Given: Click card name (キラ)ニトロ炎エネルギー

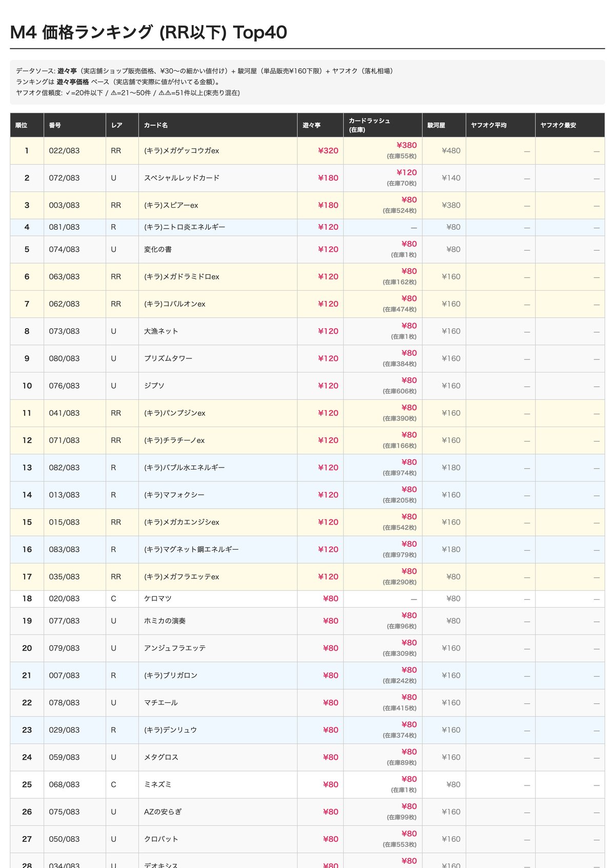Looking at the screenshot, I should click(x=184, y=227).
